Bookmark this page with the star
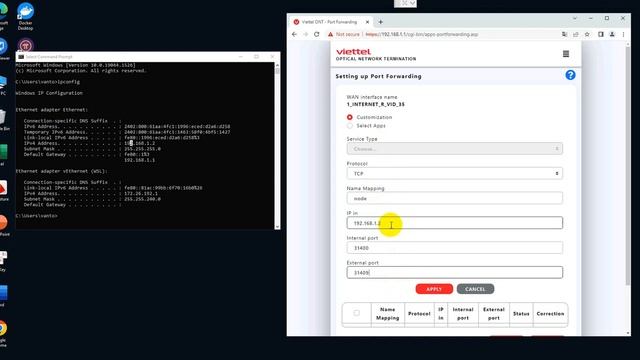Viewport: 640px width, 360px height. [587, 34]
